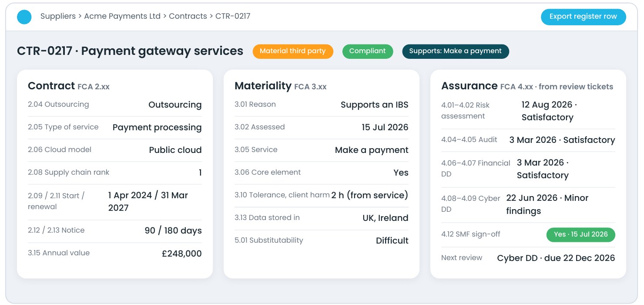This screenshot has width=644, height=305.
Task: Select the Materiality card heading
Action: point(263,86)
